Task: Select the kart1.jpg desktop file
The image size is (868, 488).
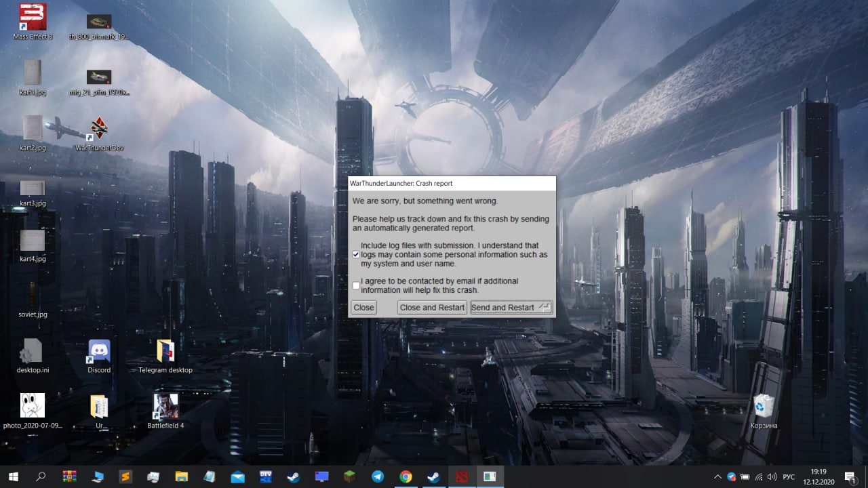Action: (x=33, y=77)
